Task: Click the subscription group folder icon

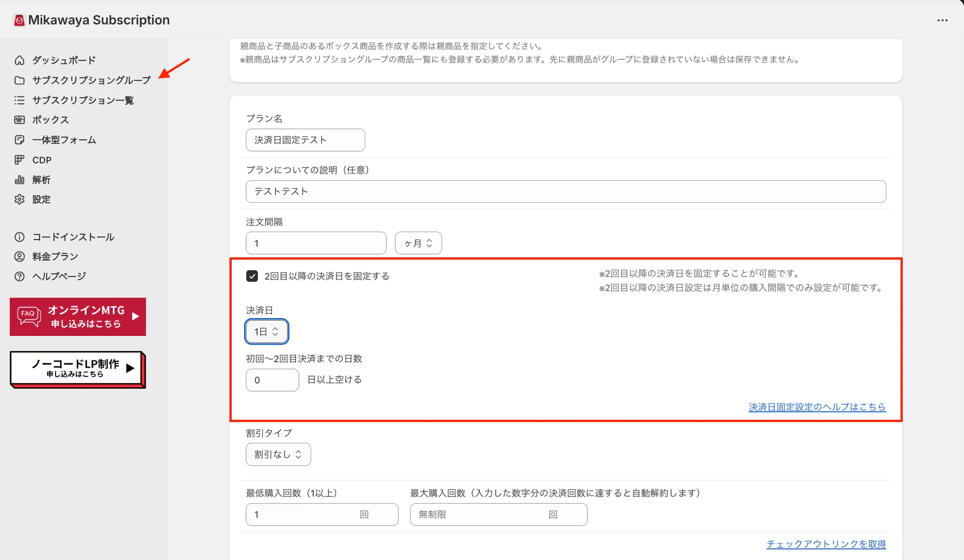Action: pos(19,80)
